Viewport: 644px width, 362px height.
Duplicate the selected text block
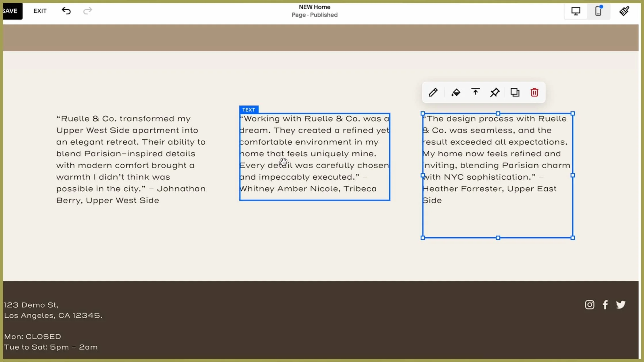(x=515, y=93)
